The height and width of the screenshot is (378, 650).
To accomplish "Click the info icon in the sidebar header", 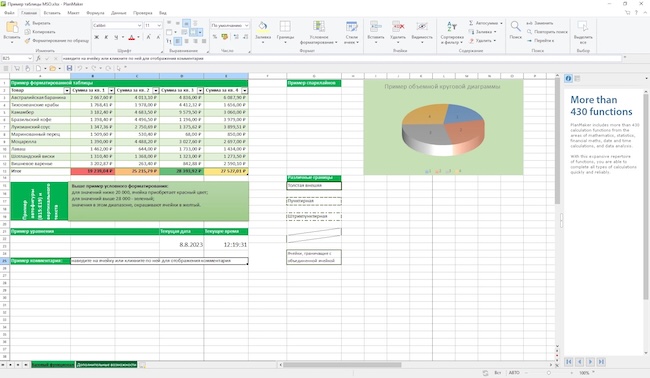I will point(568,78).
